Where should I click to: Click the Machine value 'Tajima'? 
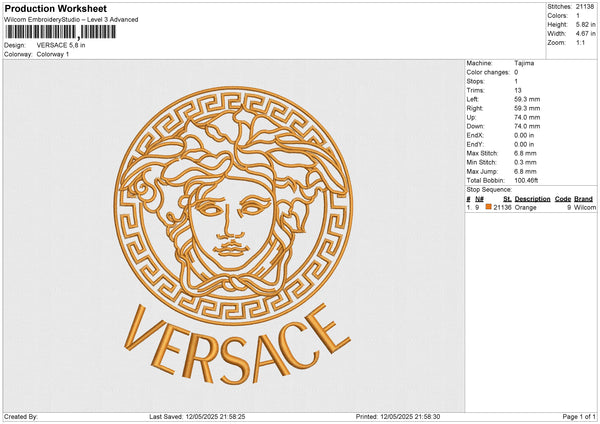point(524,63)
